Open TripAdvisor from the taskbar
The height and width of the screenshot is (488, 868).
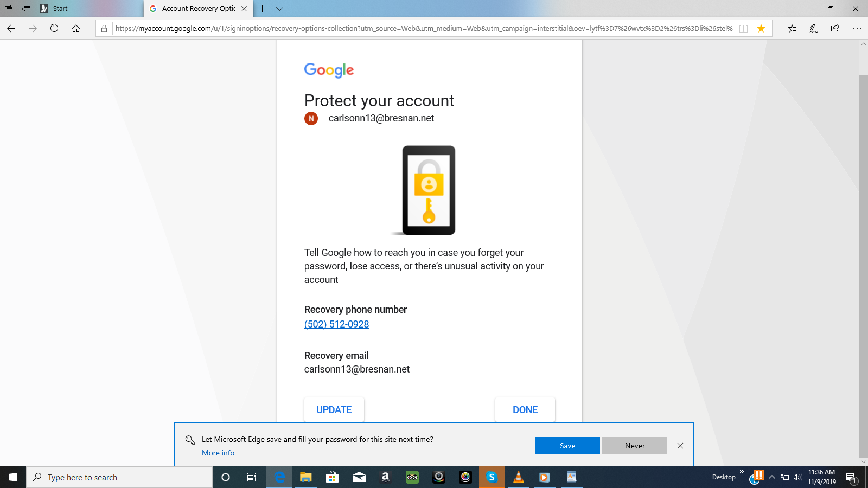412,477
